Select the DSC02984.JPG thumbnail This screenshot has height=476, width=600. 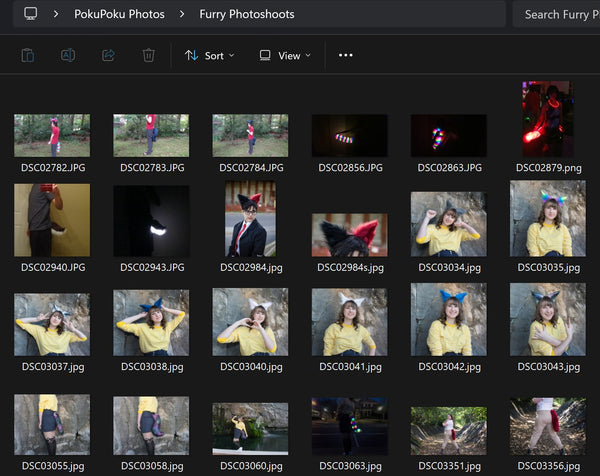[x=249, y=220]
